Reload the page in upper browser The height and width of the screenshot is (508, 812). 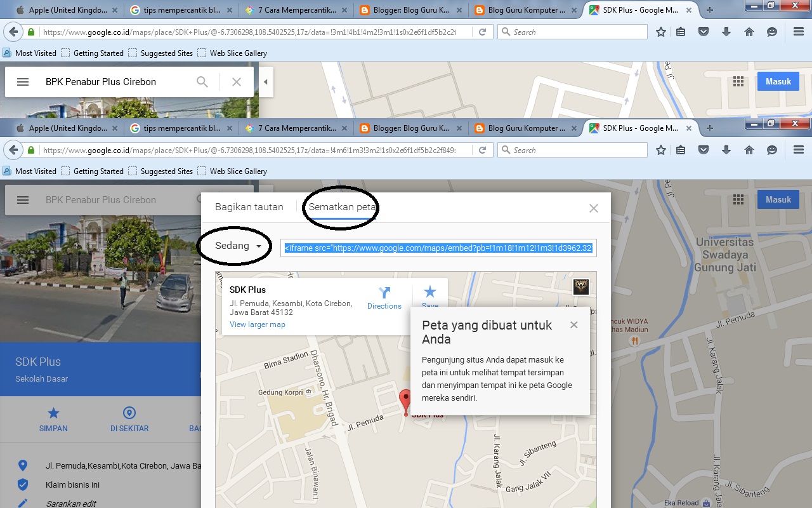[x=483, y=32]
